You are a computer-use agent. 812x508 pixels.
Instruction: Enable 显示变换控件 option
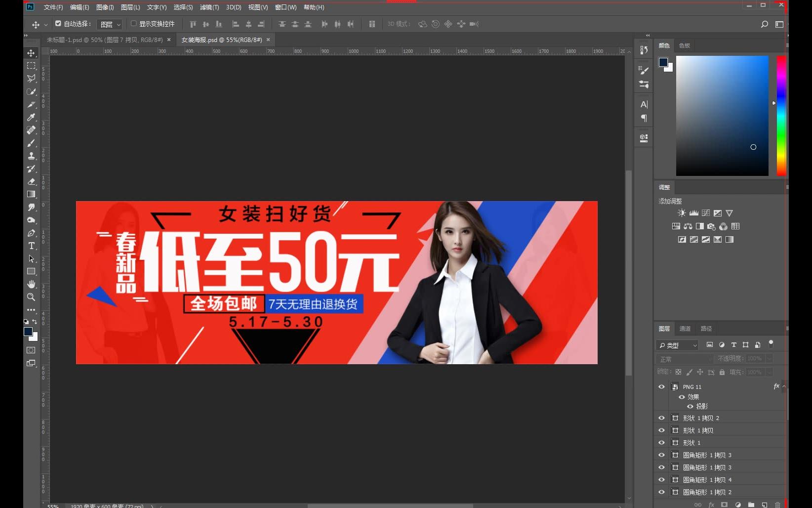tap(133, 23)
